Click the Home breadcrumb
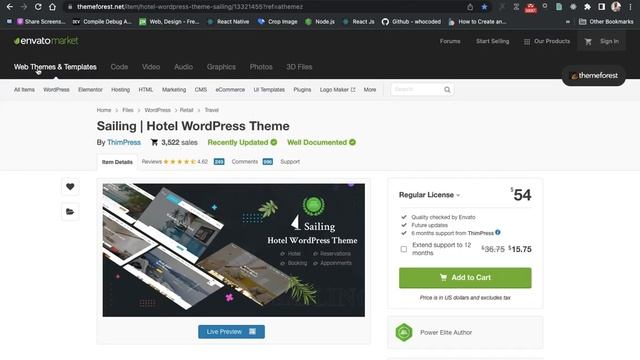Screen dimensions: 640x360 (x=104, y=110)
